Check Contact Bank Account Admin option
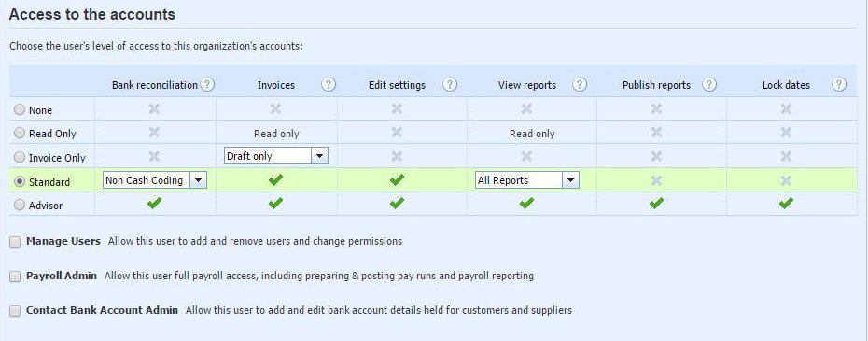Screen dimensions: 868x341 15,310
